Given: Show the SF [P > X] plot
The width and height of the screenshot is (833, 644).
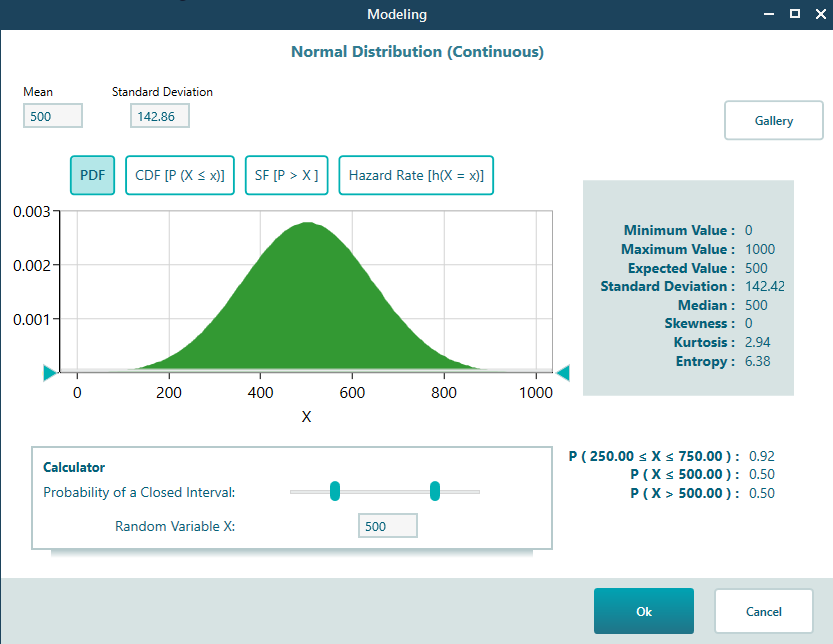Looking at the screenshot, I should click(x=287, y=174).
